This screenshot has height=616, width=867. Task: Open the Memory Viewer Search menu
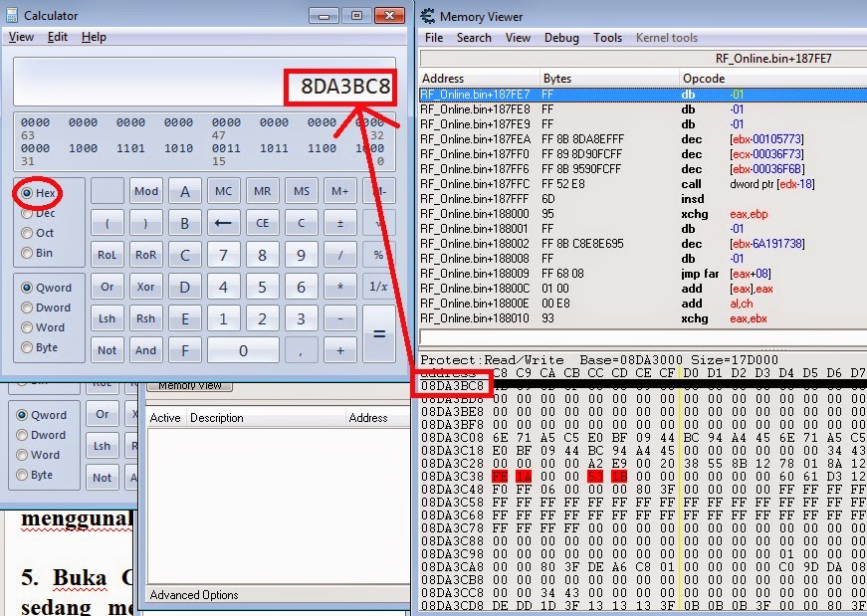tap(474, 38)
